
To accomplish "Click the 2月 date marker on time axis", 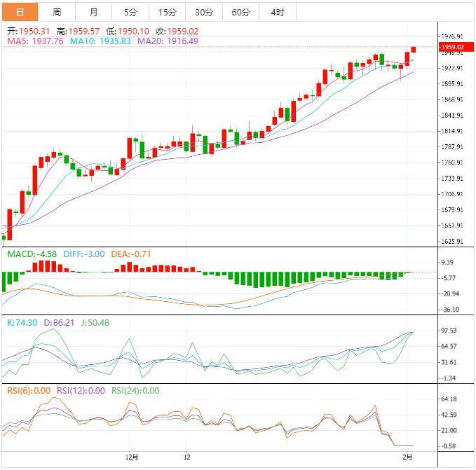I will point(407,457).
